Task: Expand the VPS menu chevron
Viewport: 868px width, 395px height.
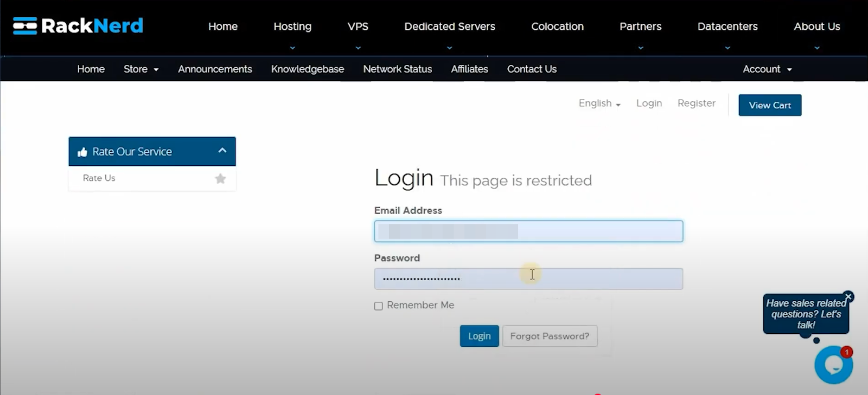Action: tap(358, 48)
